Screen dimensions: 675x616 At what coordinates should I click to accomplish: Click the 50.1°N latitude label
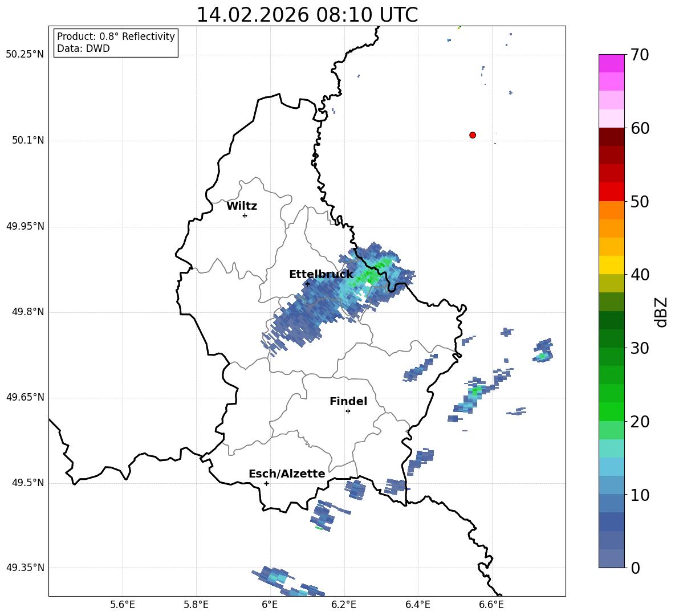(28, 140)
